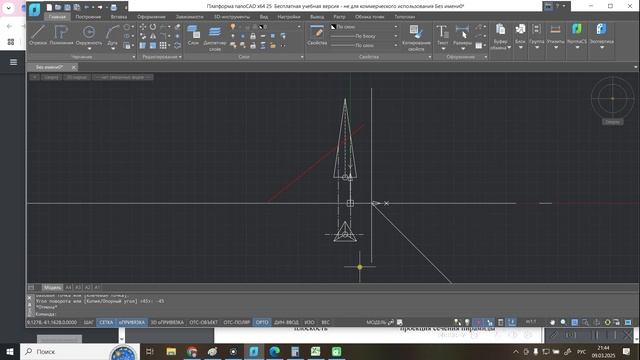Close the Без имени0 document tab
This screenshot has height=360, width=640.
pos(73,67)
